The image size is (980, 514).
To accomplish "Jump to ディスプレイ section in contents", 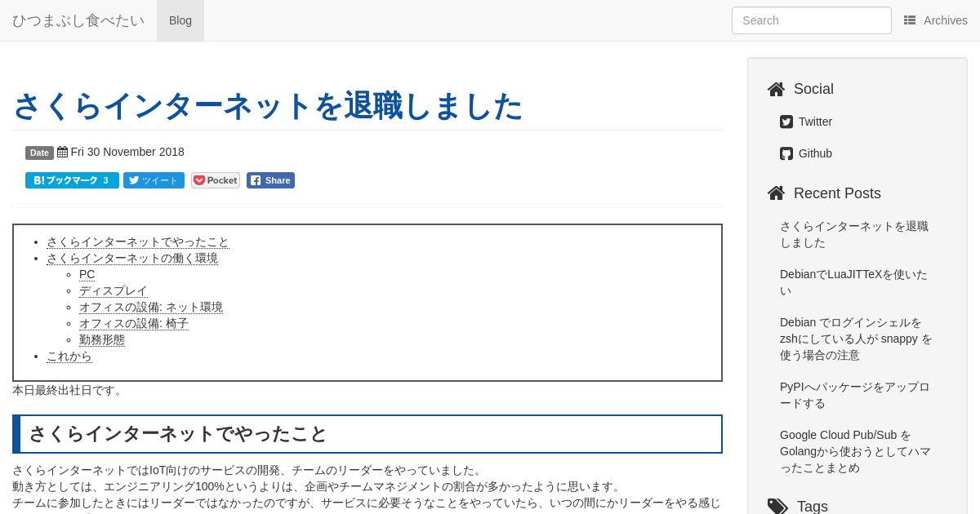I will [x=114, y=290].
